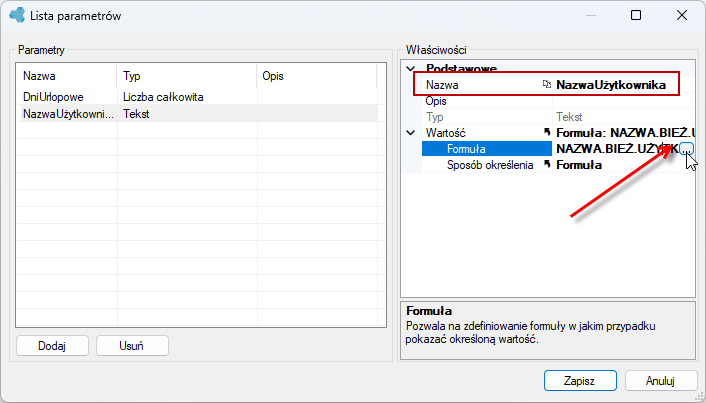Select the Sposób określenia property row
This screenshot has height=403, width=706.
tap(558, 165)
